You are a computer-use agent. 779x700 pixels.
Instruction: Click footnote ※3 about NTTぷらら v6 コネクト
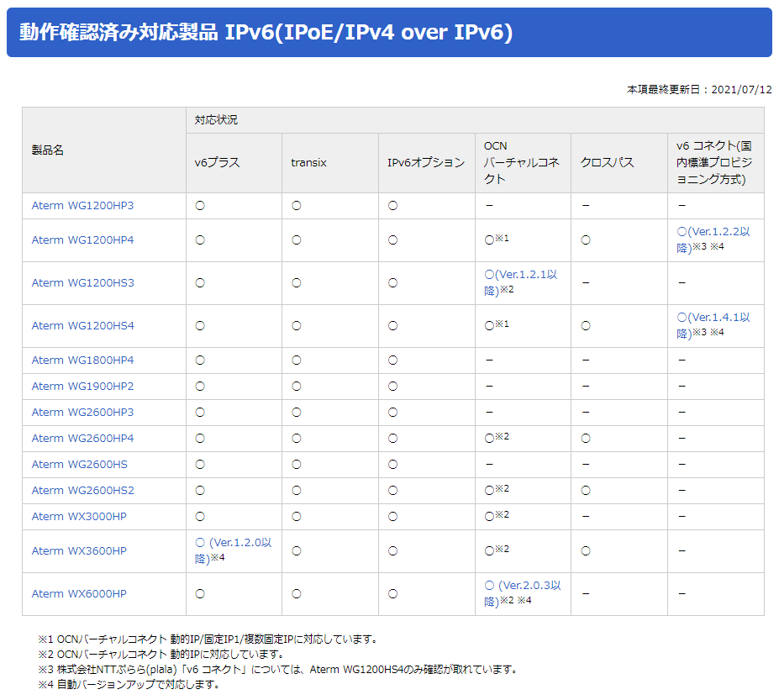278,670
